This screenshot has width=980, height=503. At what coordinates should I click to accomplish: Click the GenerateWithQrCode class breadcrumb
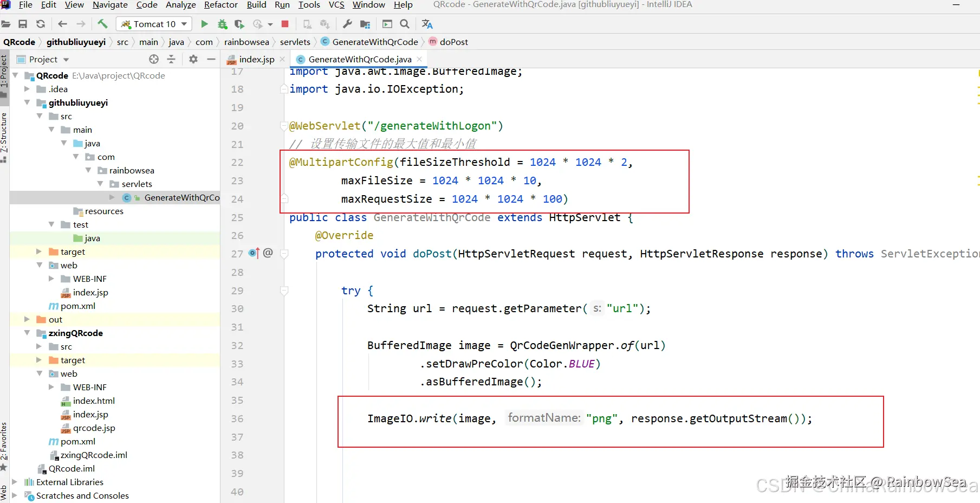tap(369, 42)
